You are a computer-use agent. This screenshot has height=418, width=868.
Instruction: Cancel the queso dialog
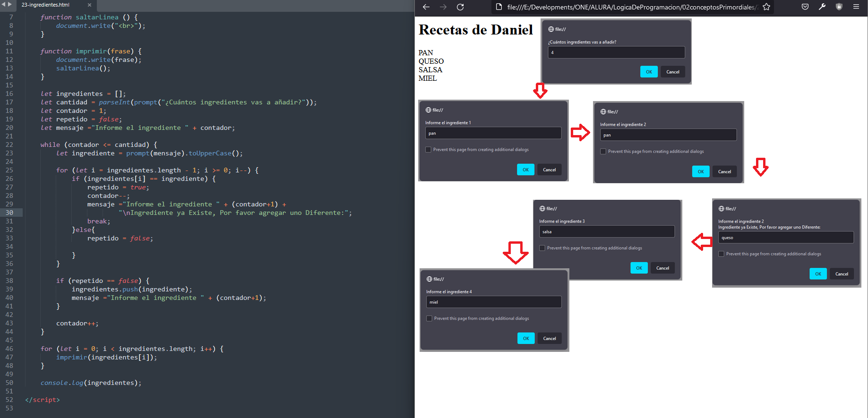pos(842,274)
